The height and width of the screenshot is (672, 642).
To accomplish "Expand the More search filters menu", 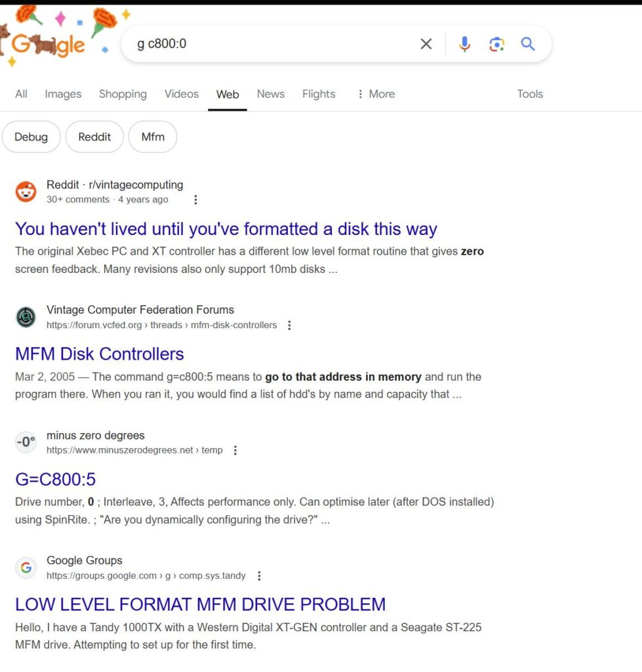I will [x=376, y=94].
